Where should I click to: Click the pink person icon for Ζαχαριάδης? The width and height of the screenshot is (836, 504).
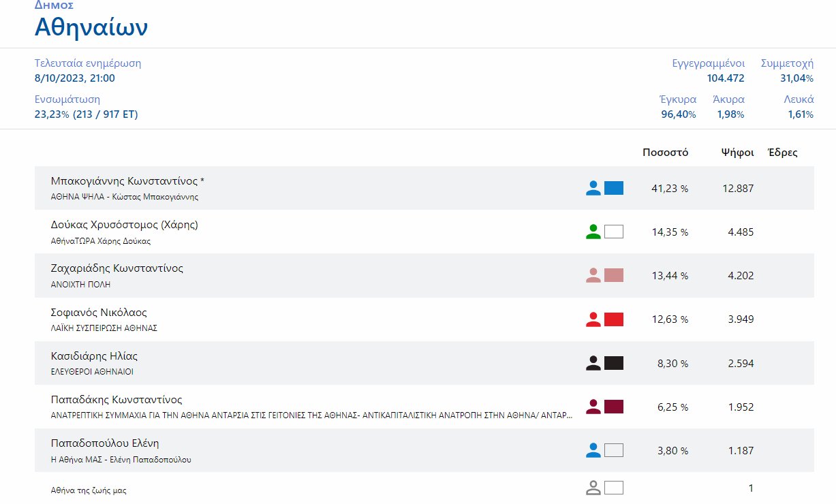(x=593, y=275)
